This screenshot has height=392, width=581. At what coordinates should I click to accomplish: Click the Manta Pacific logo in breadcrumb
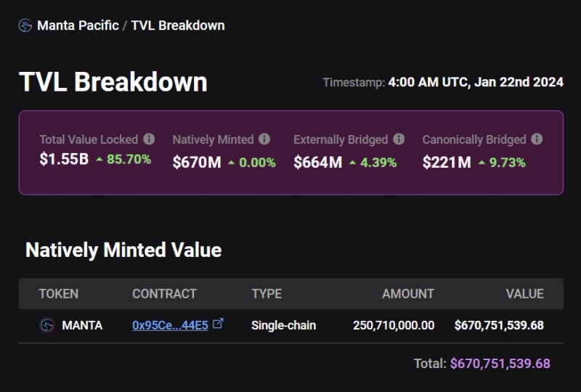click(25, 25)
